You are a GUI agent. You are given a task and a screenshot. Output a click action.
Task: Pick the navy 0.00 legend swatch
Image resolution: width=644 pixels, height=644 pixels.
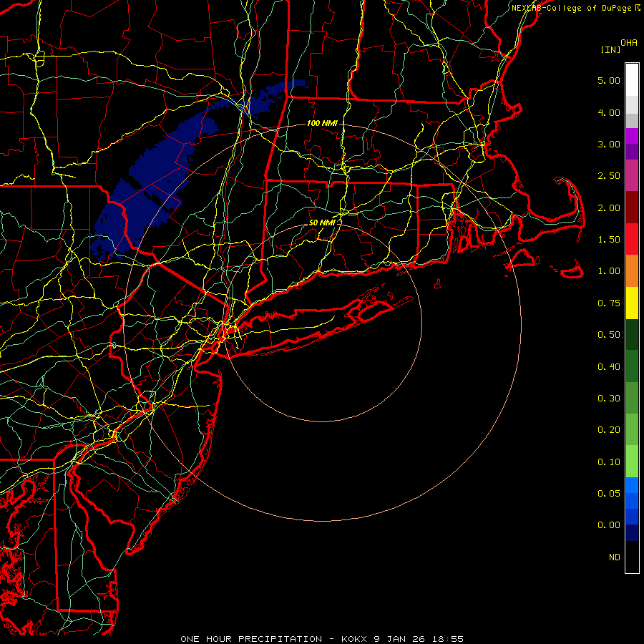pos(632,532)
